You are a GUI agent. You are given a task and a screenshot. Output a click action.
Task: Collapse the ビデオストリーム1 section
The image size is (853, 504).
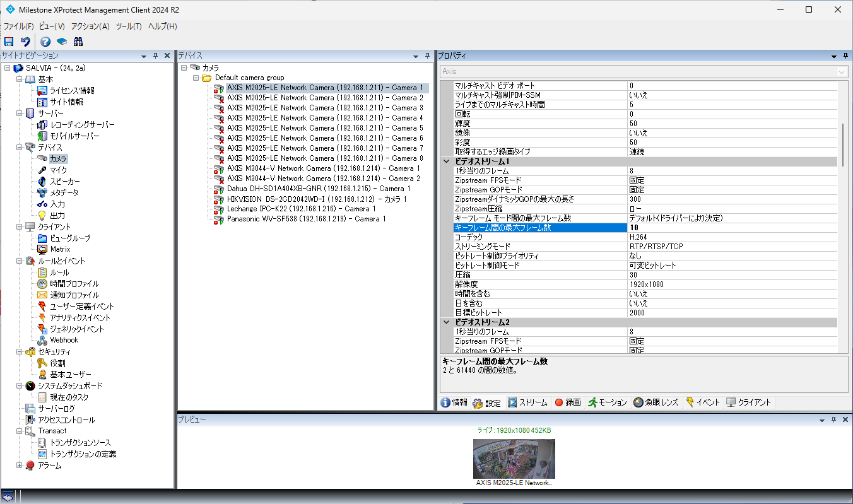(446, 161)
